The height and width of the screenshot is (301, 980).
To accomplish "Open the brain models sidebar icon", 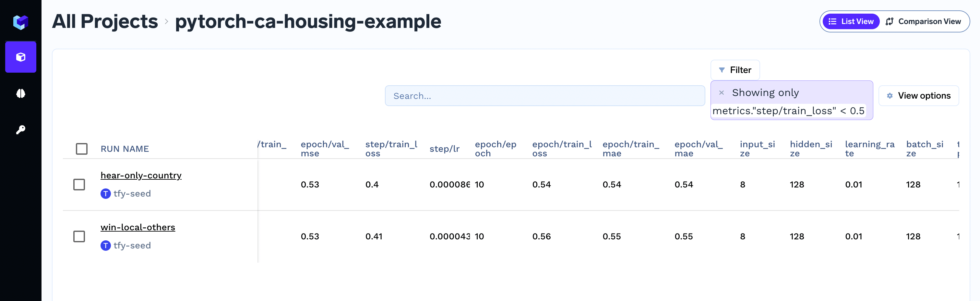I will (20, 93).
